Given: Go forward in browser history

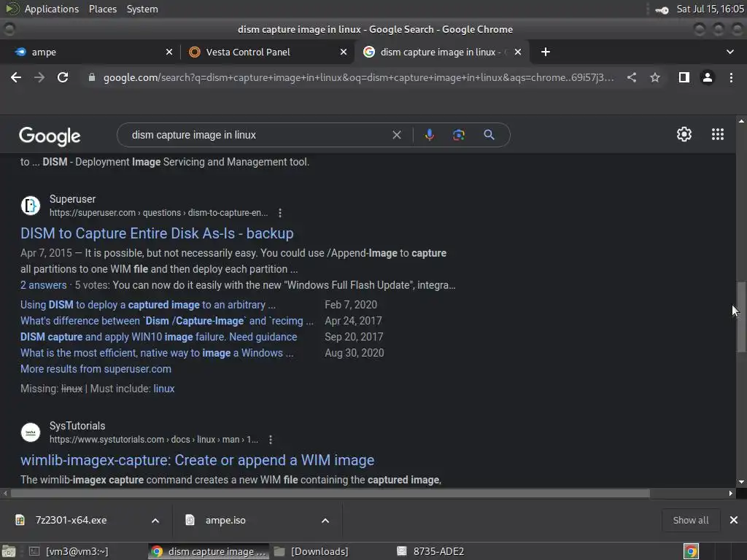Looking at the screenshot, I should [39, 77].
